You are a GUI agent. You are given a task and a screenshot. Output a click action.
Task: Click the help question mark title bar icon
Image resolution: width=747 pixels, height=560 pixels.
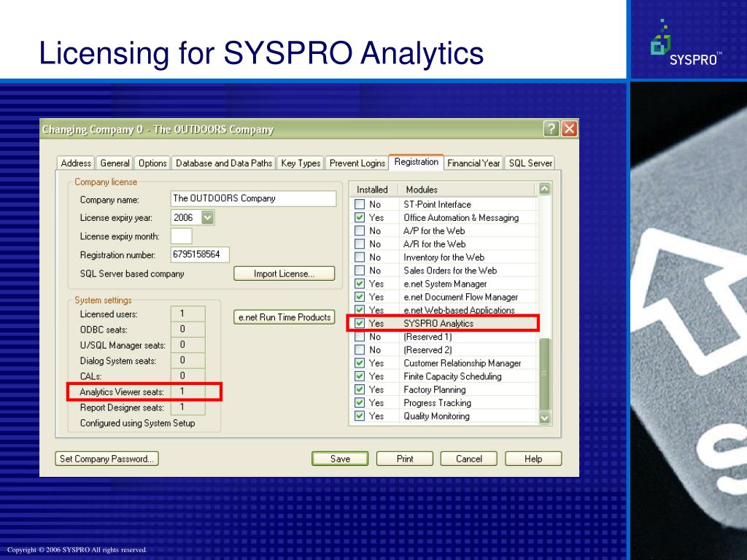pyautogui.click(x=551, y=128)
